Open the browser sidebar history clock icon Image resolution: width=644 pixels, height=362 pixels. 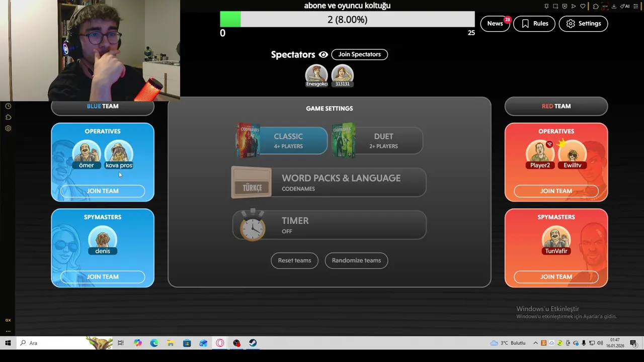pos(8,106)
